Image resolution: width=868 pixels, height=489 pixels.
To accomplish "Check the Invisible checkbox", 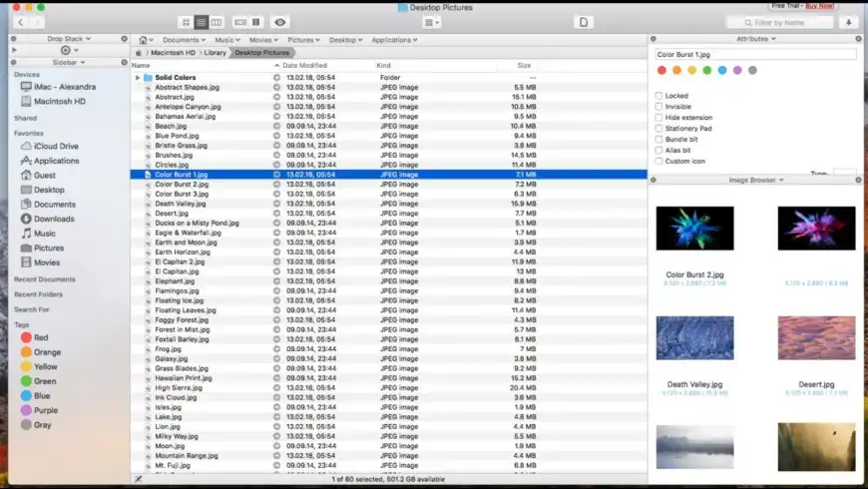I will tap(658, 107).
